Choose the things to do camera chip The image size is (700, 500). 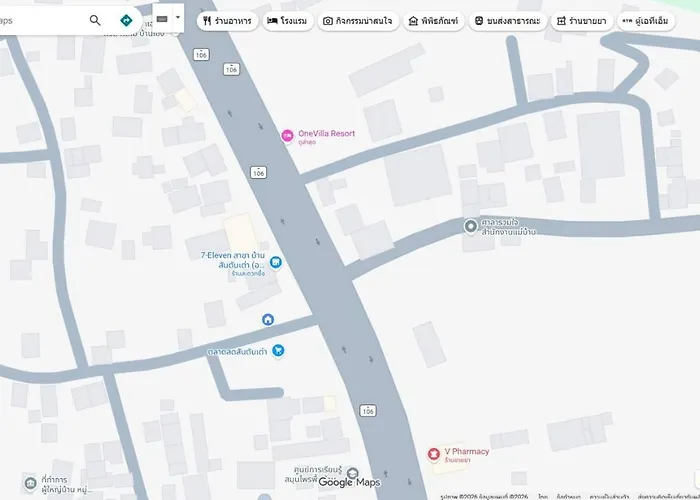(358, 21)
